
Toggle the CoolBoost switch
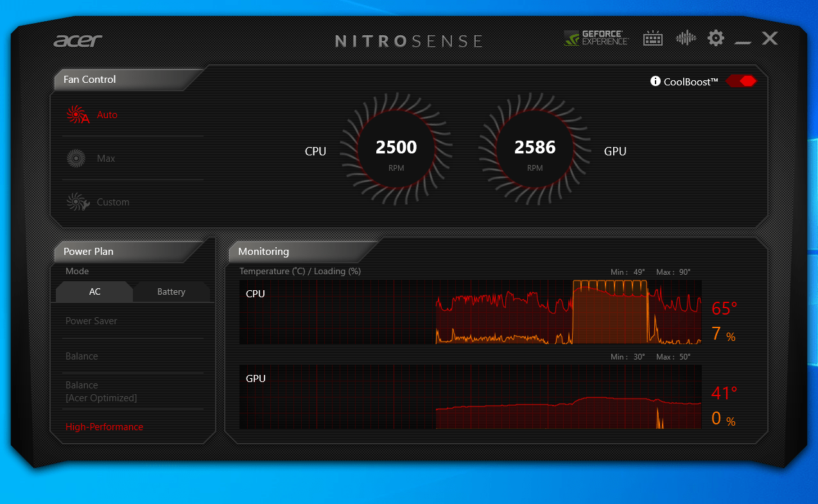coord(742,82)
